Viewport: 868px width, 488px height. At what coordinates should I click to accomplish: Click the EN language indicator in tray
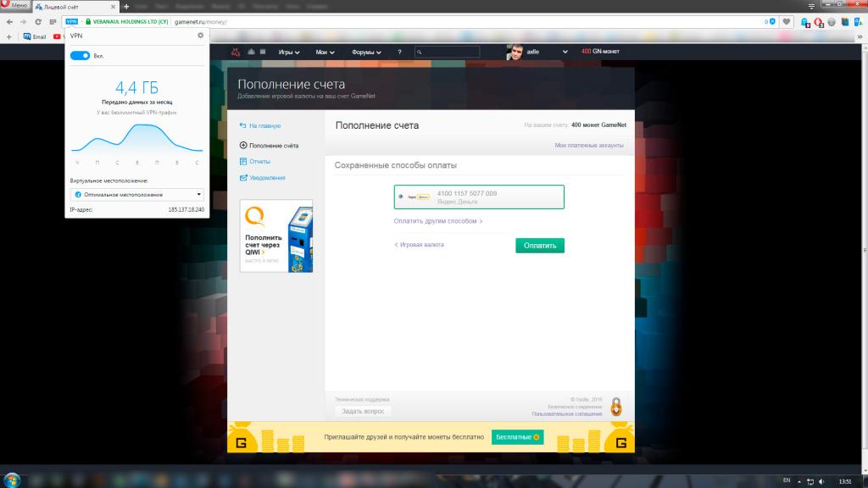coord(787,481)
